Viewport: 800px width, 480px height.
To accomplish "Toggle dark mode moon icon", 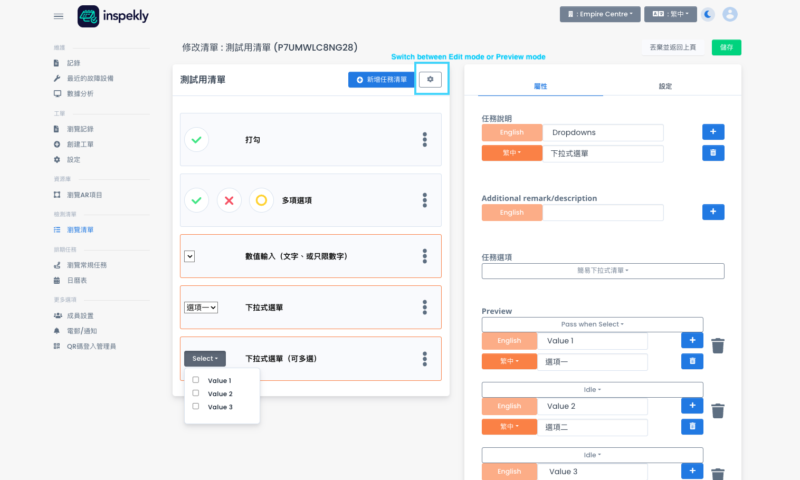I will (x=708, y=15).
